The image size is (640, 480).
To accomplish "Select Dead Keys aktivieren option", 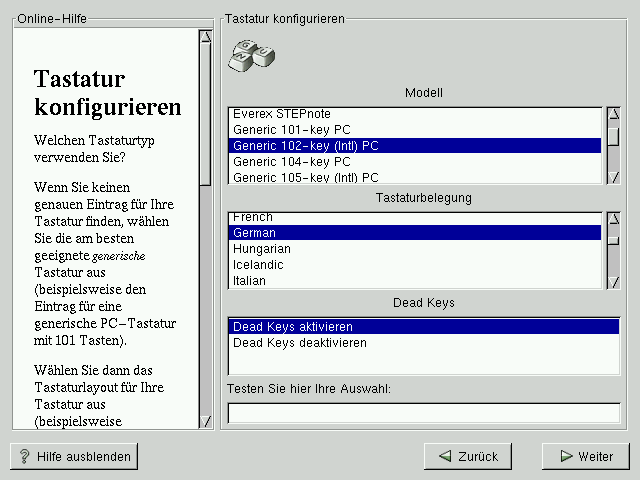I will 292,327.
